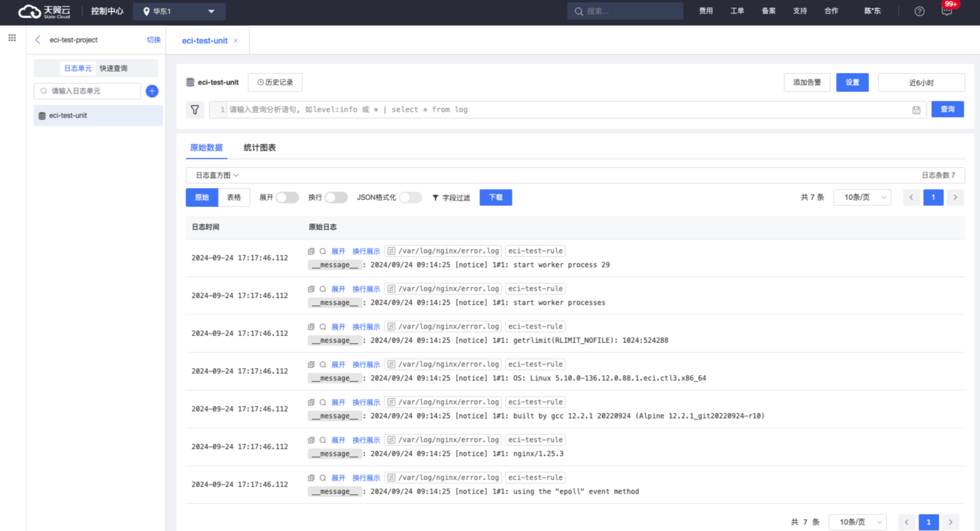This screenshot has height=531, width=980.
Task: Select the 表格 view mode
Action: click(234, 197)
